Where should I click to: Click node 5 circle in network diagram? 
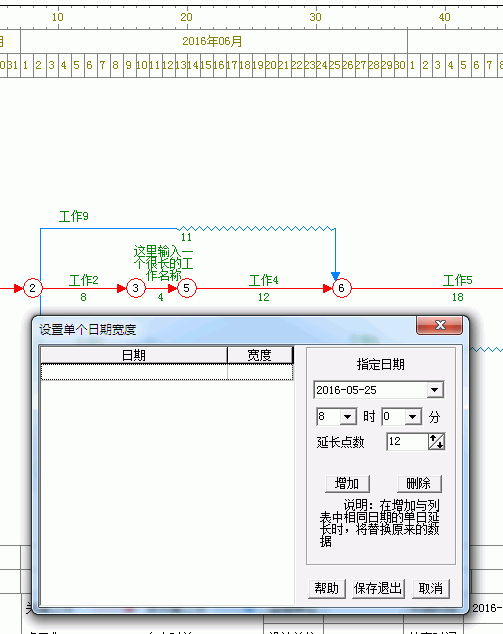(x=186, y=288)
